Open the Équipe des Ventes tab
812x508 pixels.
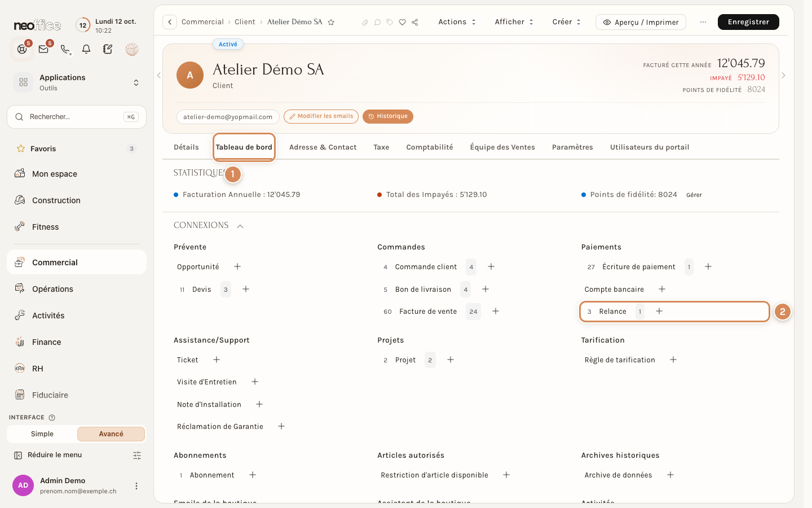[502, 147]
